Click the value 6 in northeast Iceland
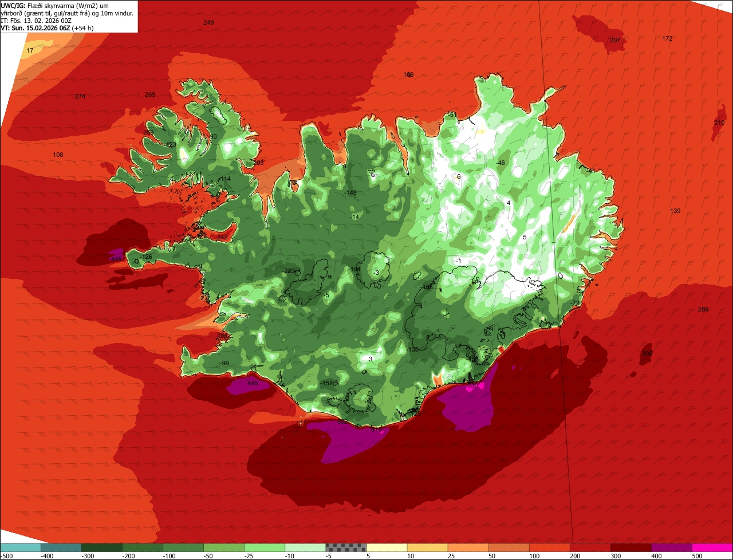The image size is (733, 560). [459, 176]
